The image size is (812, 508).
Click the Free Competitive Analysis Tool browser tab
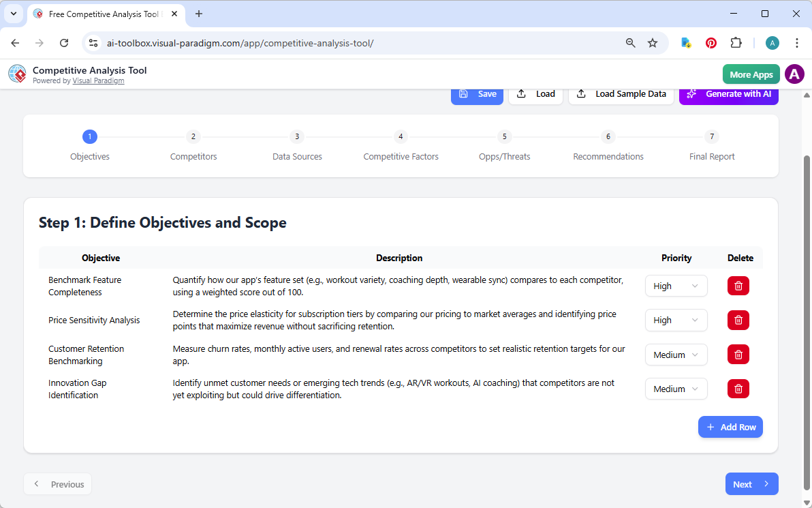click(x=102, y=14)
